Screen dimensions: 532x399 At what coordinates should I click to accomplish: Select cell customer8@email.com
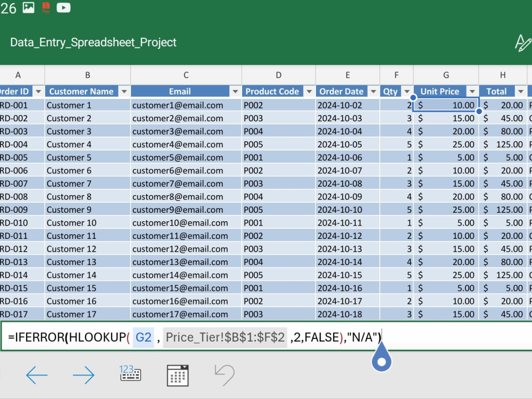(x=186, y=197)
